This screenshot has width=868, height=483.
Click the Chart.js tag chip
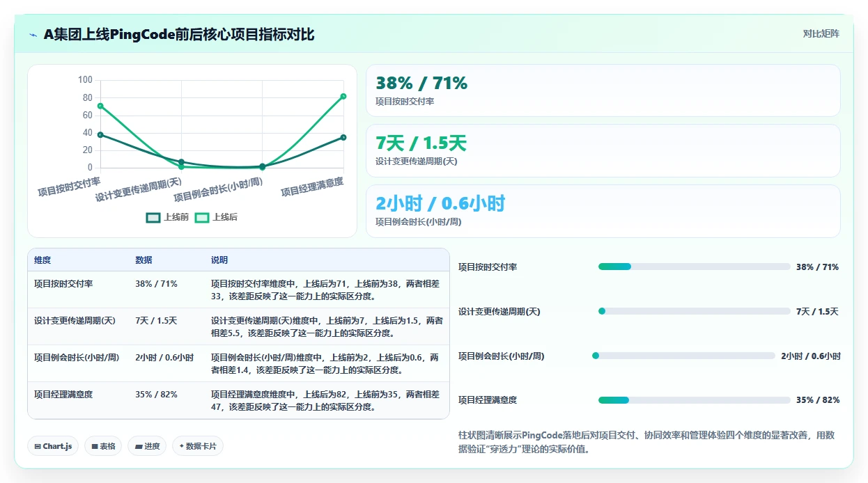coord(53,446)
